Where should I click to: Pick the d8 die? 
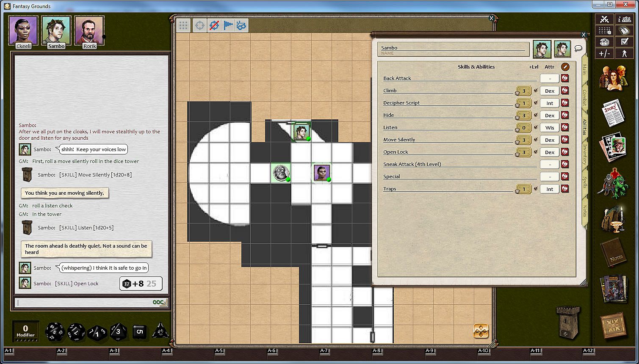coord(118,331)
